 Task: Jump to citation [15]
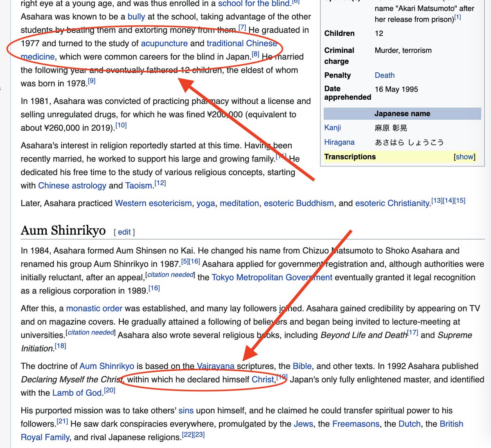click(x=460, y=201)
